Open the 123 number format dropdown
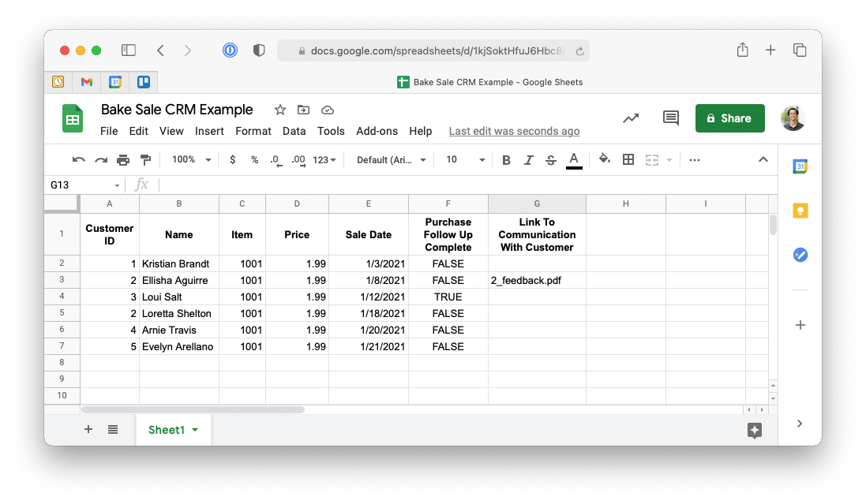Viewport: 866px width, 504px height. click(x=324, y=159)
